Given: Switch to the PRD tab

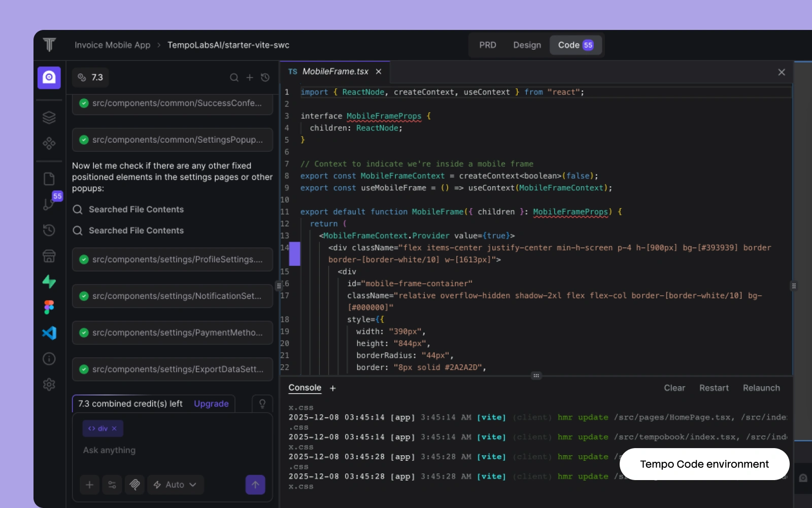Looking at the screenshot, I should pos(488,45).
